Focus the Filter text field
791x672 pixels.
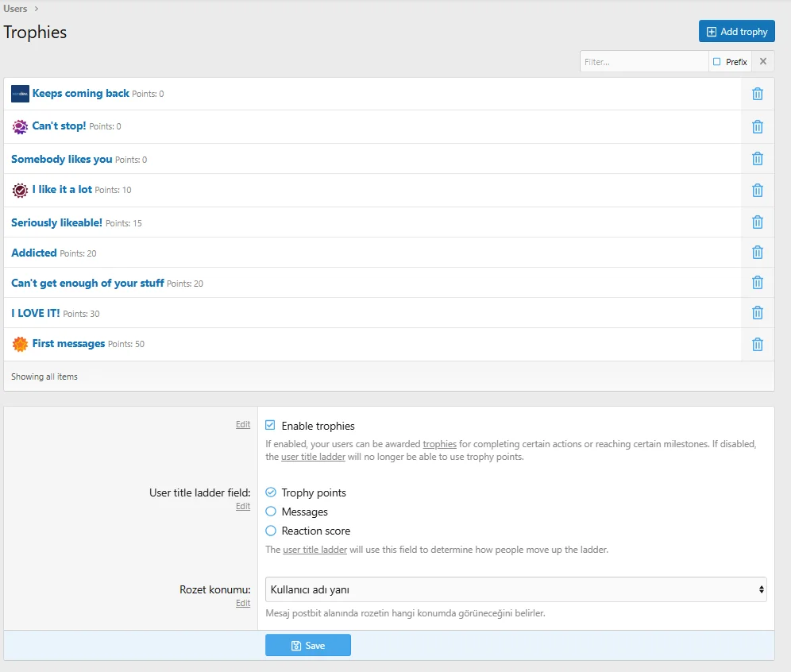(643, 62)
